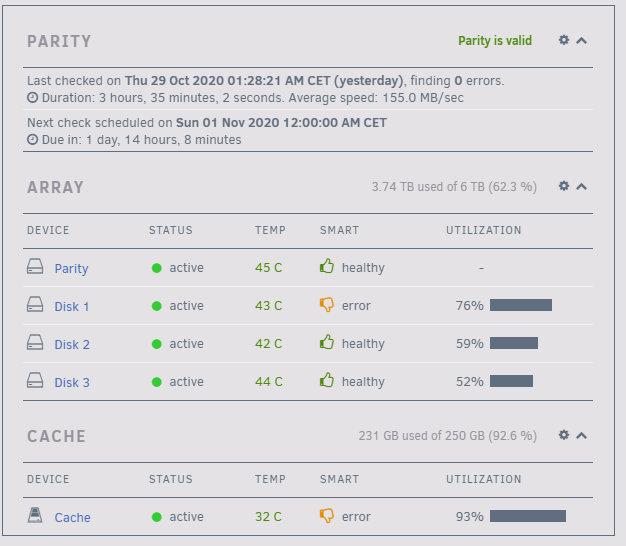Collapse the Cache section
This screenshot has width=626, height=546.
point(582,435)
